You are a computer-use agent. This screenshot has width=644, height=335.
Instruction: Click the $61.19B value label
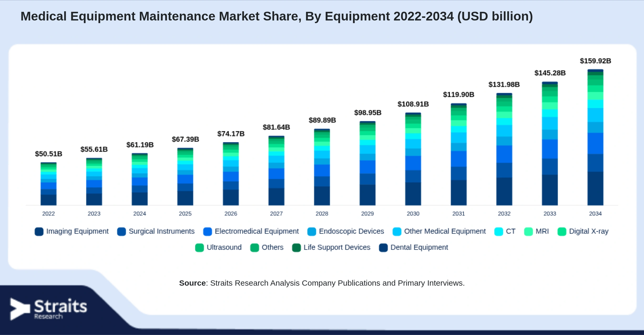pyautogui.click(x=140, y=145)
